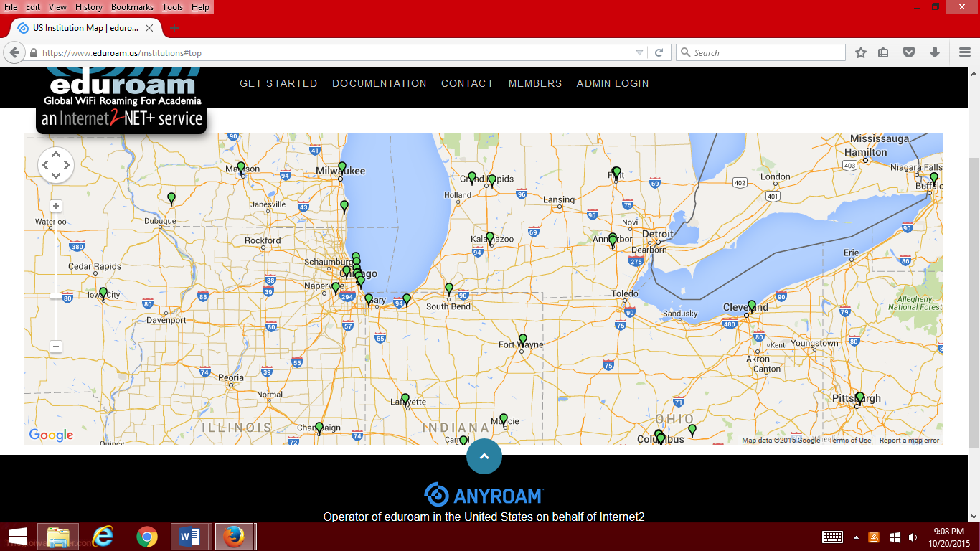
Task: Select the green marker at Kalamazoo
Action: point(490,238)
